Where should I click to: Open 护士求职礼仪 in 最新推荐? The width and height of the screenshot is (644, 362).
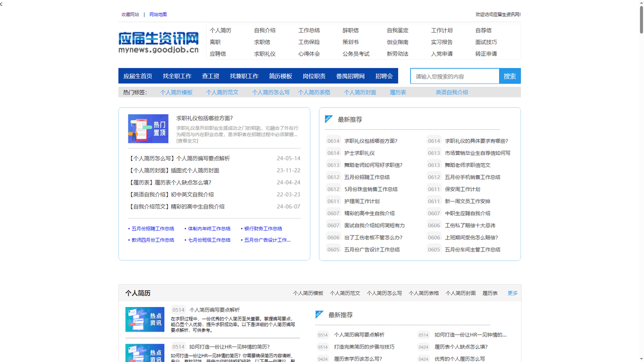[x=360, y=153]
